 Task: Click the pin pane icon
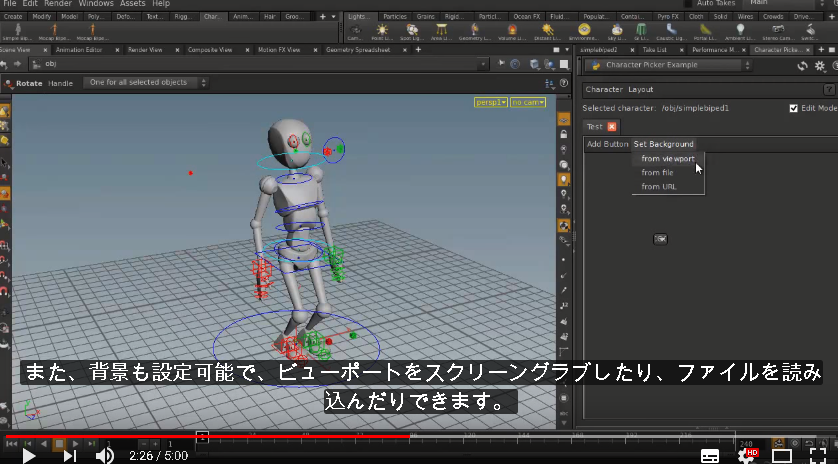(x=501, y=64)
